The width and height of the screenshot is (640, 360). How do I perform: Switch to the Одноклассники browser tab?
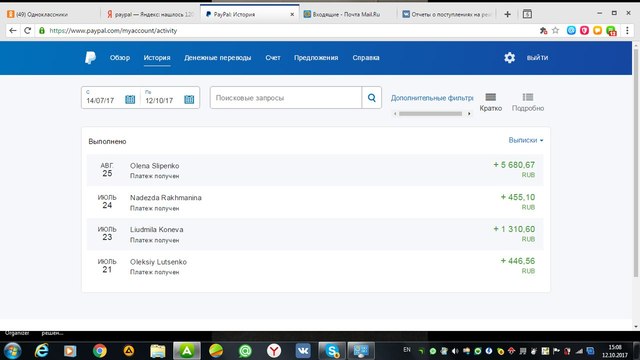click(51, 14)
